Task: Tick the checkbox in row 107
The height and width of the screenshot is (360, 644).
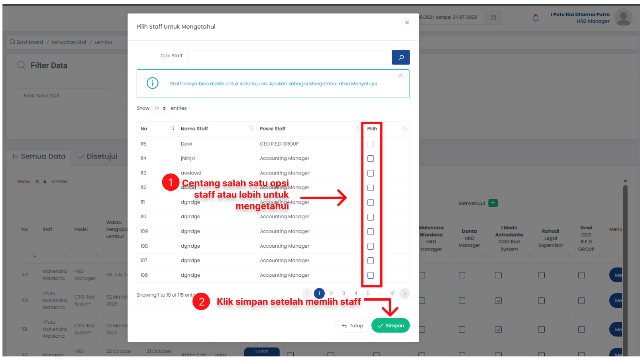Action: click(x=371, y=260)
